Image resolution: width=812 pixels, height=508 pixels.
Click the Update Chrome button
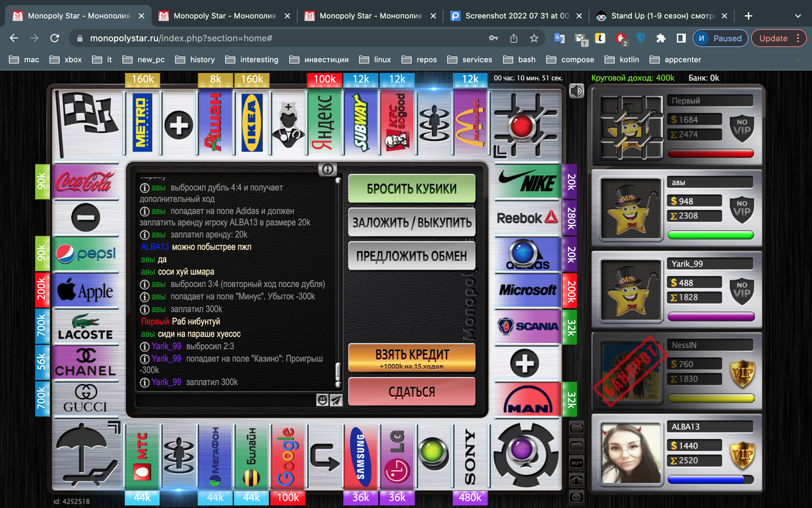coord(778,38)
